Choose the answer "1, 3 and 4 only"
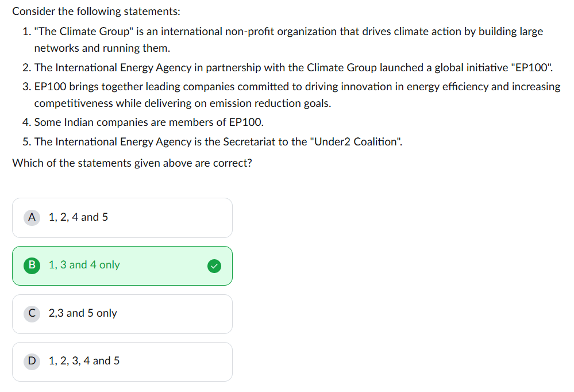 [x=84, y=265]
